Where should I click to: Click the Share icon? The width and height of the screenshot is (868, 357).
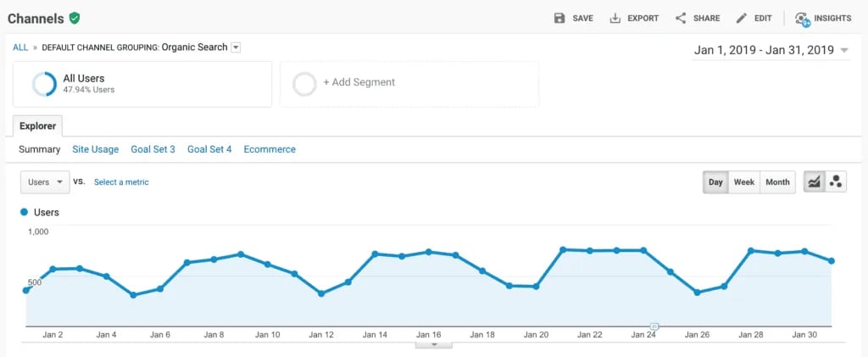[681, 18]
